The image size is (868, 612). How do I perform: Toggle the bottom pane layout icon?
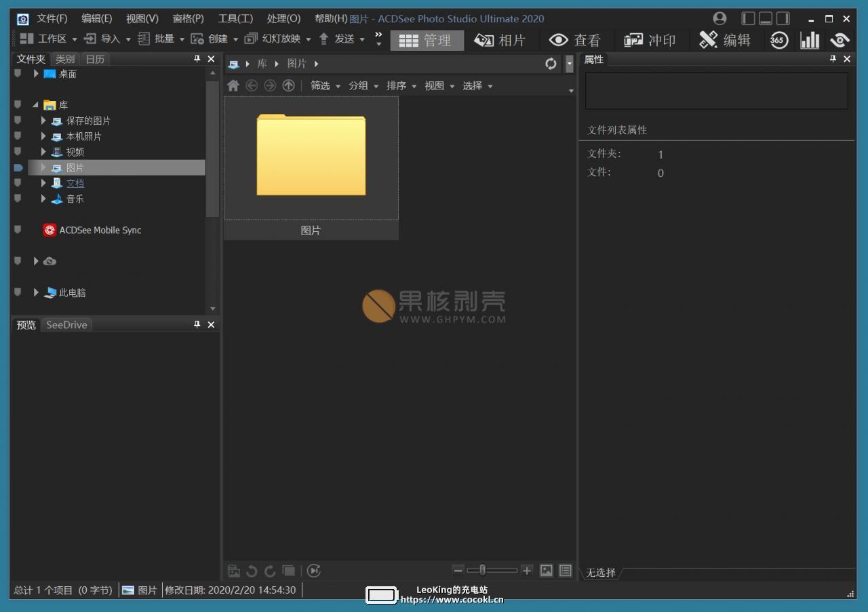pos(766,18)
